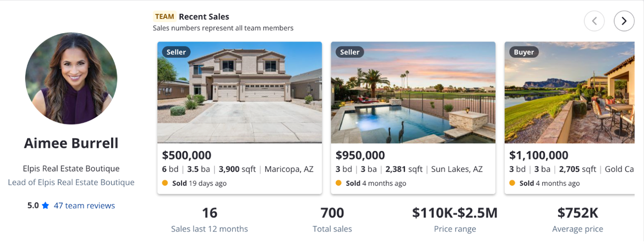Click the previous arrow in Recent Sales carousel
Viewport: 644px width, 250px height.
click(x=594, y=21)
